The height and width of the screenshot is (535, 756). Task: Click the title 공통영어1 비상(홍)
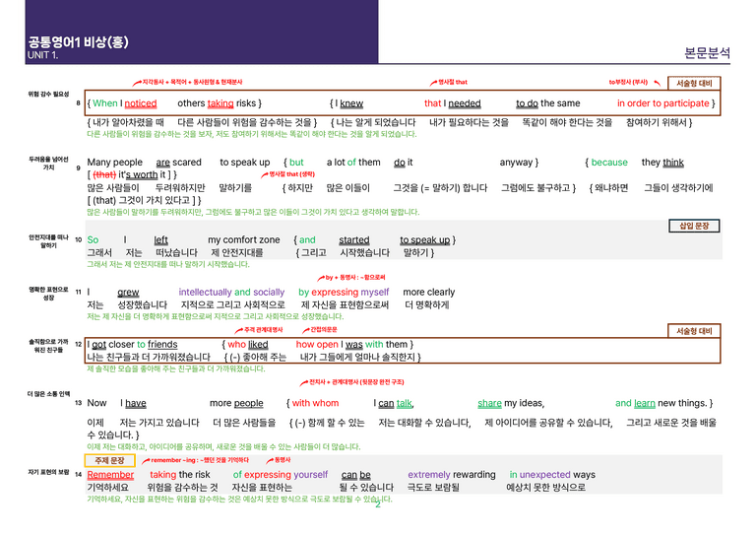click(78, 42)
